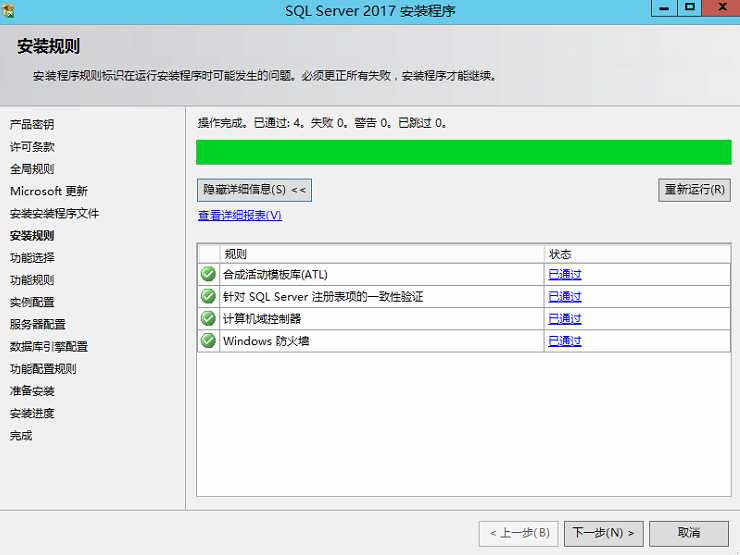This screenshot has width=740, height=555.
Task: Open 已通过 status link for 计算机域控制器
Action: coord(564,319)
